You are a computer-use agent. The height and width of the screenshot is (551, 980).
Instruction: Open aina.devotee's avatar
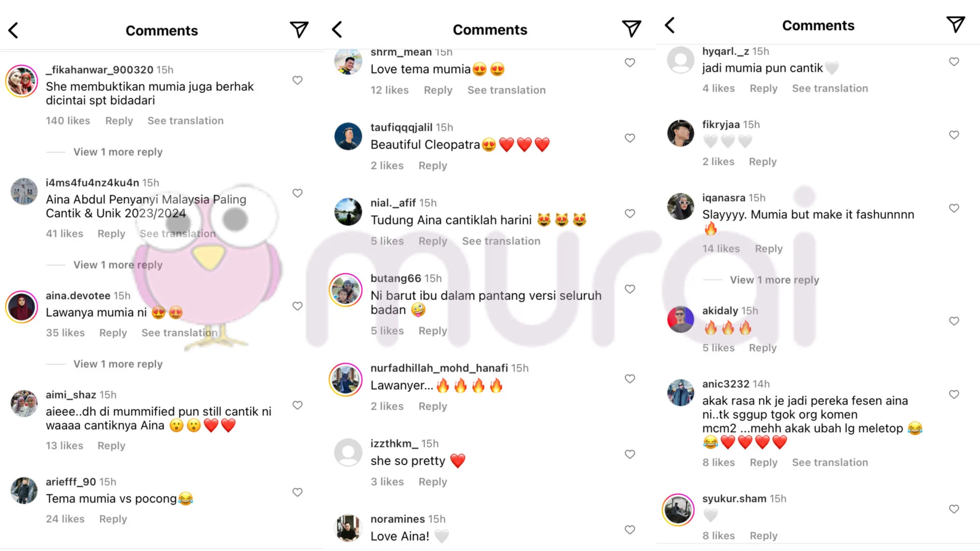click(x=21, y=307)
